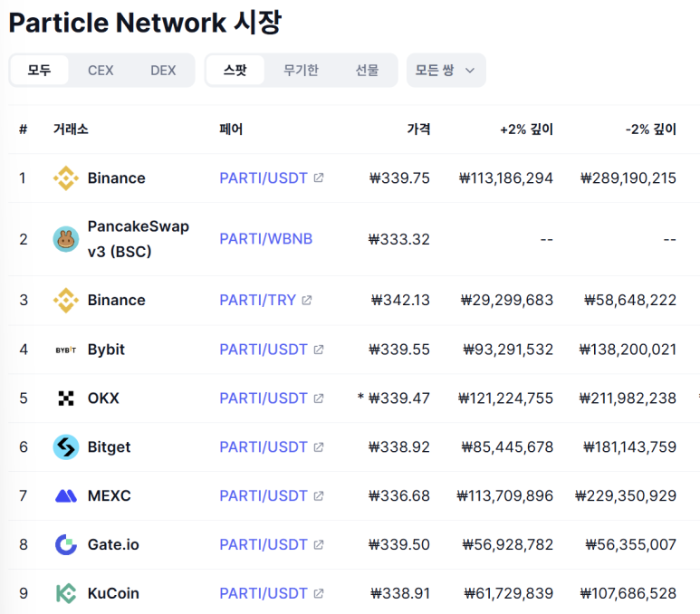The width and height of the screenshot is (700, 614).
Task: Open Bitget PARTI/USDT pair link
Action: (x=264, y=447)
